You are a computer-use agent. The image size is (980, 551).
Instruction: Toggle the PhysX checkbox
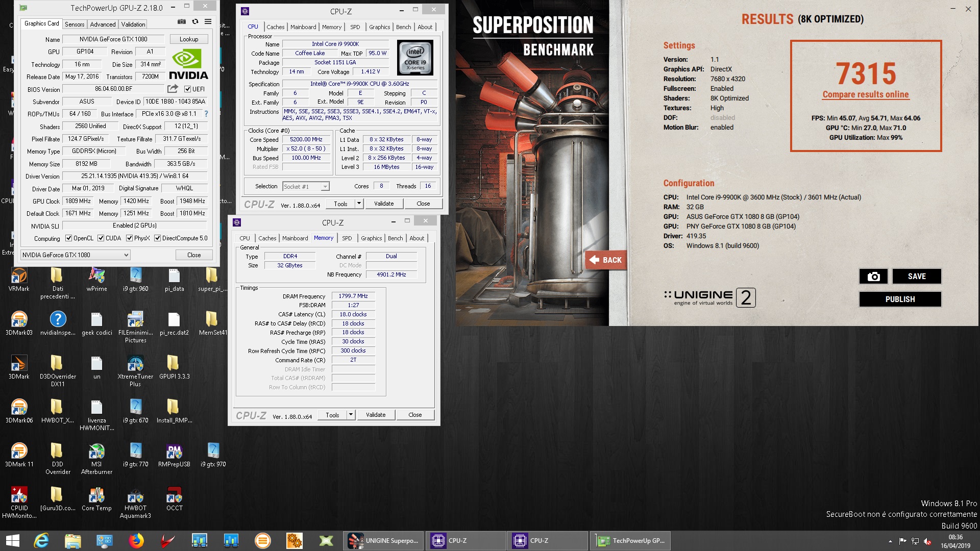(x=130, y=238)
